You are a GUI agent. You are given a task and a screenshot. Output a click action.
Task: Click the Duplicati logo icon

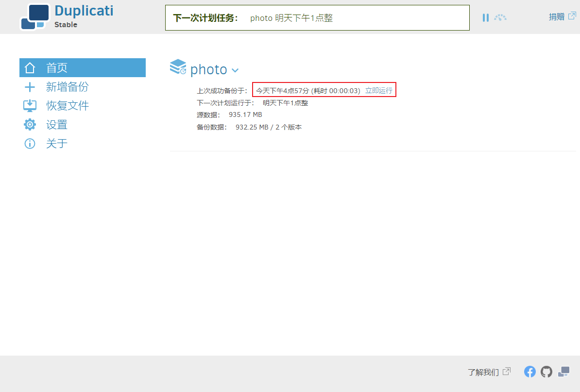click(35, 16)
